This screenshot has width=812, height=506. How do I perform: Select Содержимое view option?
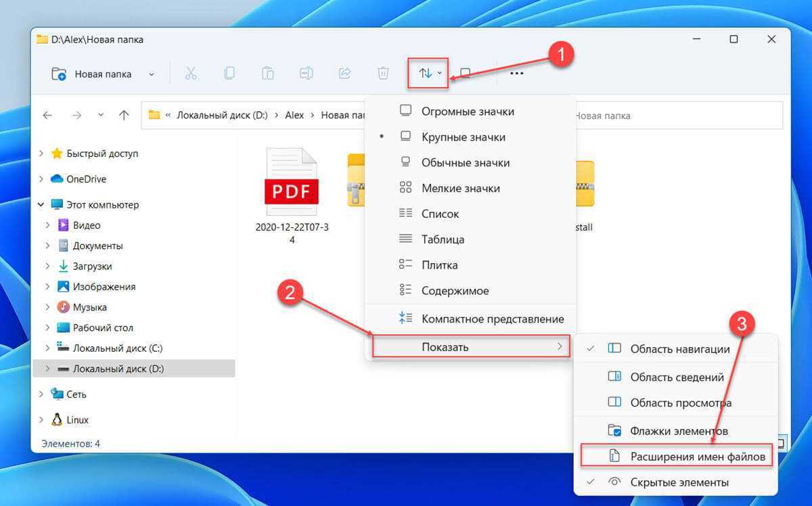coord(470,291)
